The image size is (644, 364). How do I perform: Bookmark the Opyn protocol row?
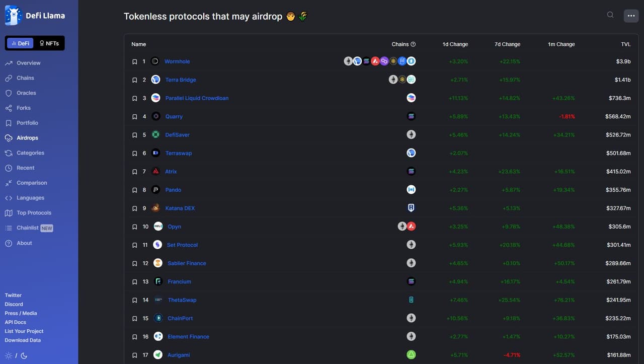pos(134,227)
